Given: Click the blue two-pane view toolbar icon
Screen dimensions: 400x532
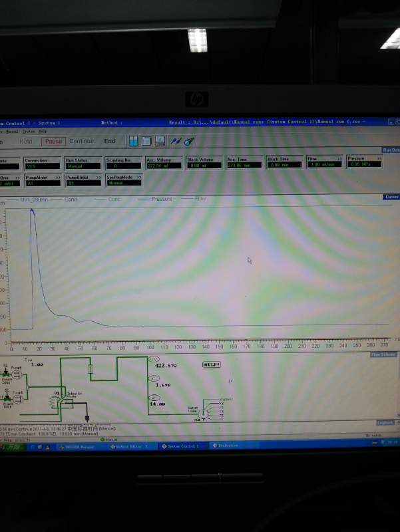Looking at the screenshot, I should [x=134, y=141].
